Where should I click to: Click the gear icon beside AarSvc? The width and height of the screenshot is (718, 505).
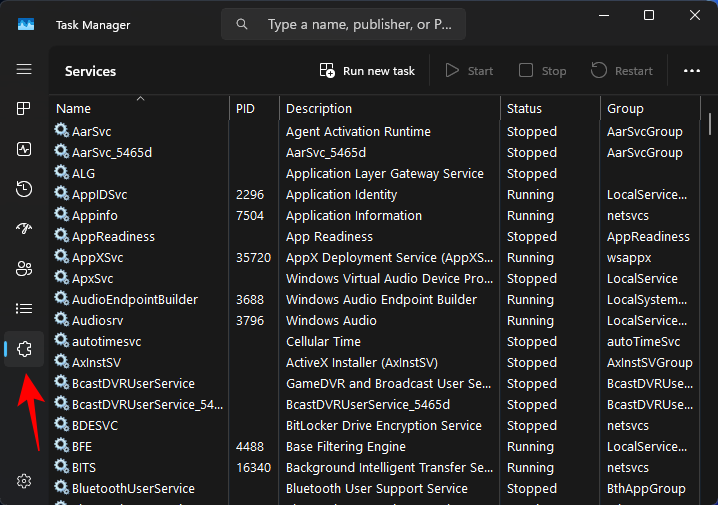(x=61, y=130)
